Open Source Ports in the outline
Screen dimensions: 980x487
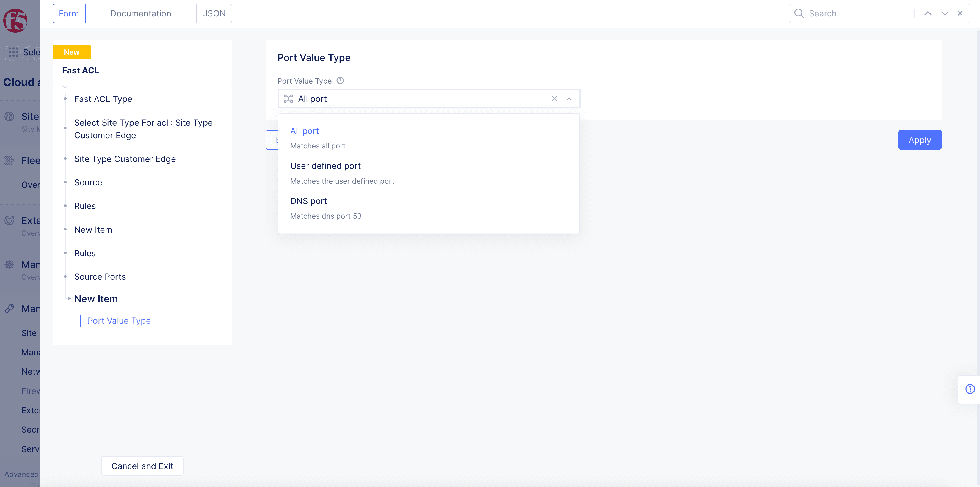[x=100, y=277]
